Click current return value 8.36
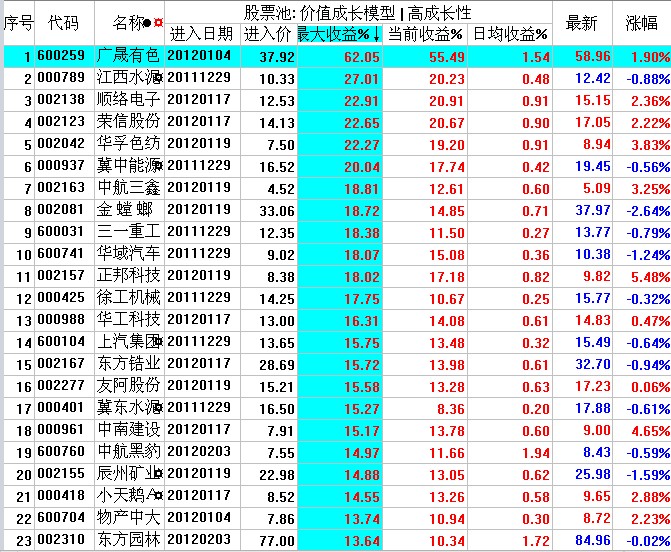671x552 pixels. (451, 409)
